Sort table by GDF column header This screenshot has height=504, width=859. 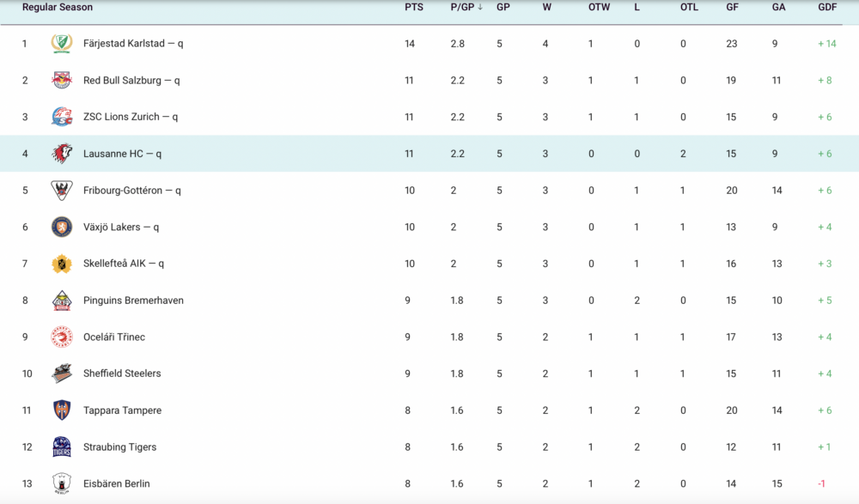tap(827, 7)
